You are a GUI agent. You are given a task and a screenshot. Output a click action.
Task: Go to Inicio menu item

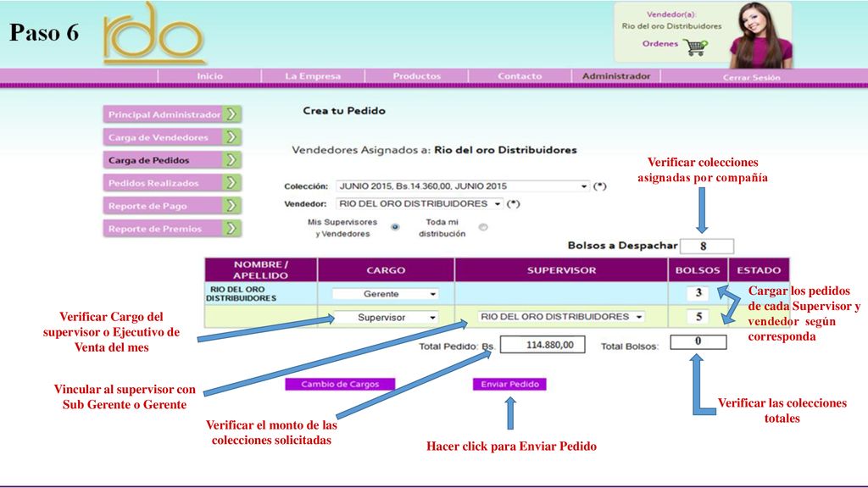pyautogui.click(x=210, y=75)
